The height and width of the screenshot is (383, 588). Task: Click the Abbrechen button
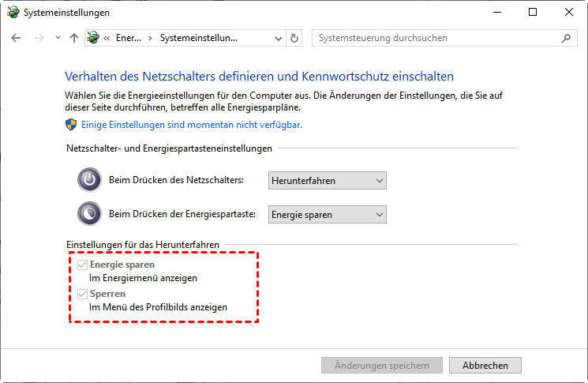[x=485, y=365]
